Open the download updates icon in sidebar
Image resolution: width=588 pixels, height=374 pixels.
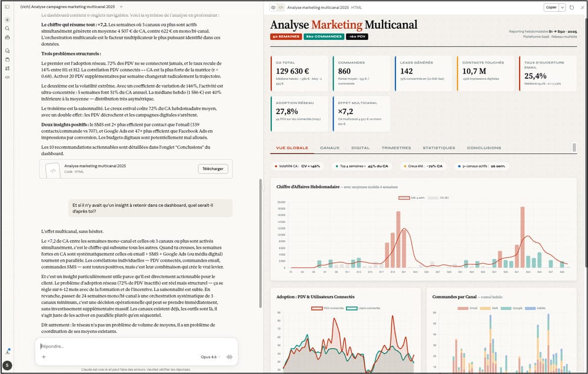7,352
